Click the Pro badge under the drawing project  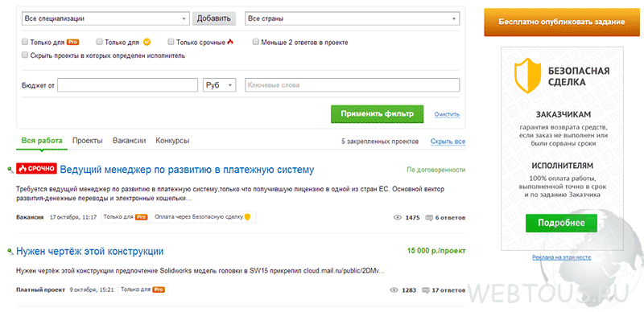pos(159,289)
